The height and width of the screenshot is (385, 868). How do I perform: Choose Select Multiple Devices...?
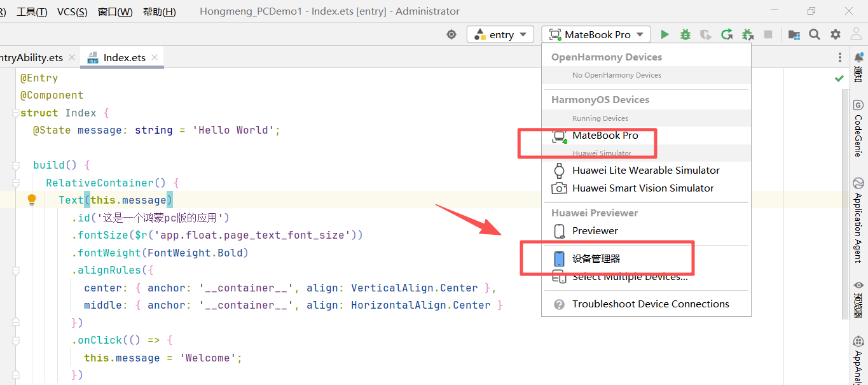click(x=646, y=277)
